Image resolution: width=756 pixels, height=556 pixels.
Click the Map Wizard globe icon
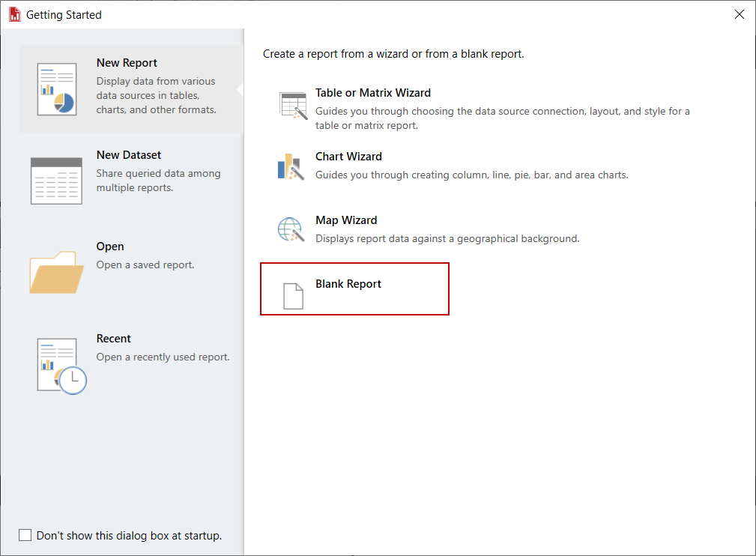(291, 229)
